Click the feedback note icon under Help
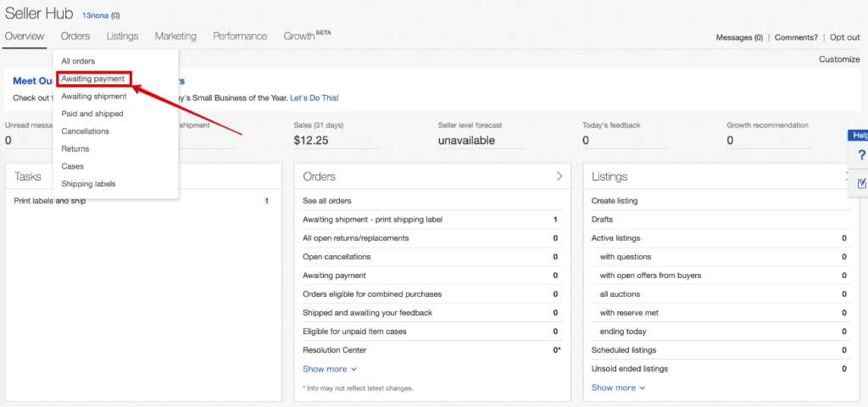 click(x=861, y=183)
